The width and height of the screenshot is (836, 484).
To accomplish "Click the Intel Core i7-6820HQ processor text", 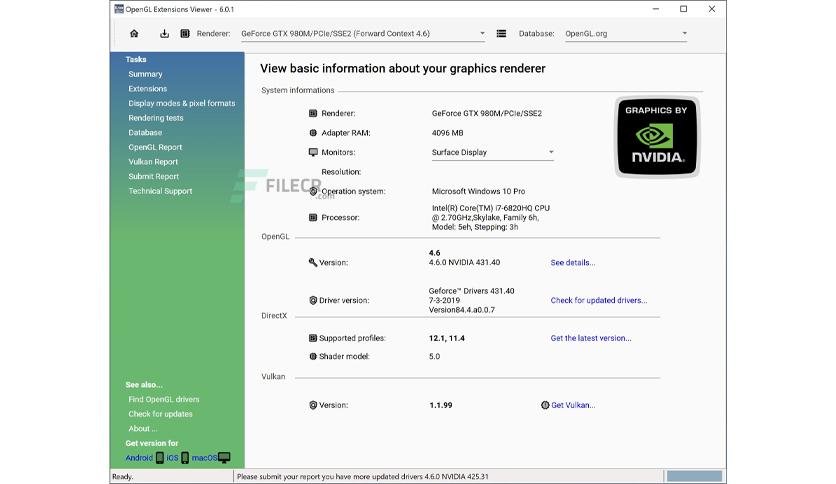I will pyautogui.click(x=491, y=217).
